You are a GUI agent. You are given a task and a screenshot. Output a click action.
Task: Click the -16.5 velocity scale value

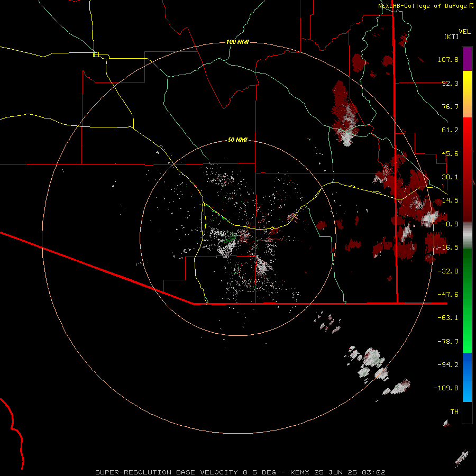point(448,248)
